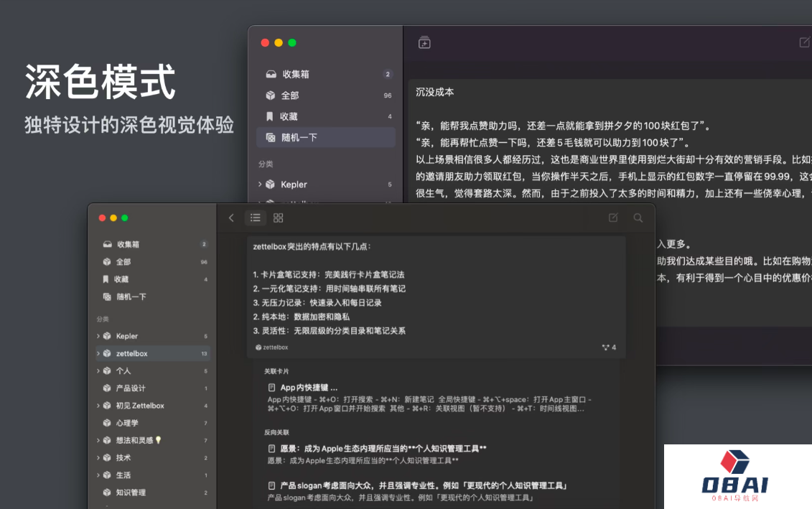Select 全部 in the front window sidebar
Screen dimensions: 812x509
tap(123, 262)
